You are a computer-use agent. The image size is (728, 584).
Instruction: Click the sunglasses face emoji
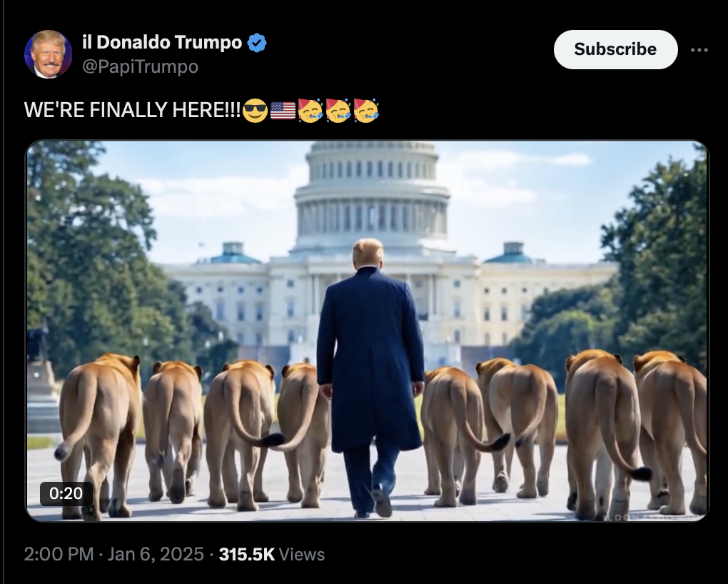point(255,111)
